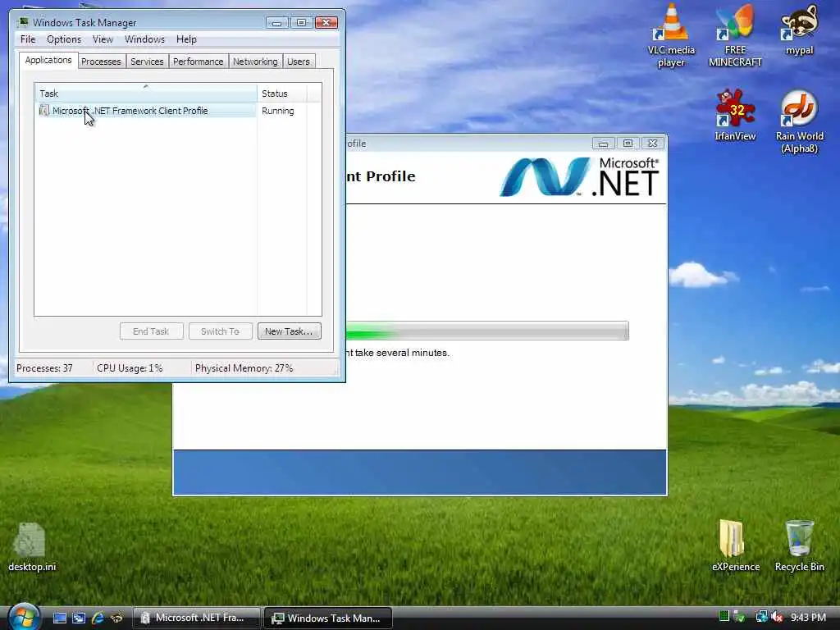Open the View menu in Task Manager
Image resolution: width=840 pixels, height=630 pixels.
tap(103, 39)
